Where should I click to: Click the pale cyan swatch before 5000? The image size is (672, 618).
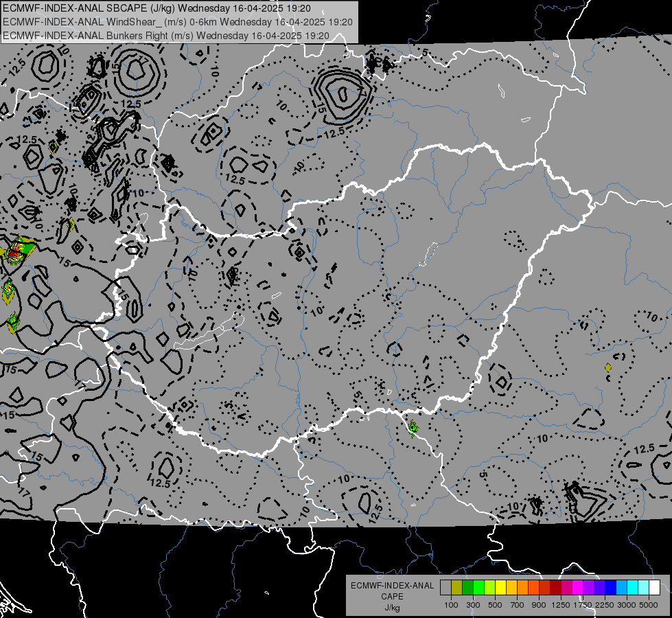coord(643,588)
